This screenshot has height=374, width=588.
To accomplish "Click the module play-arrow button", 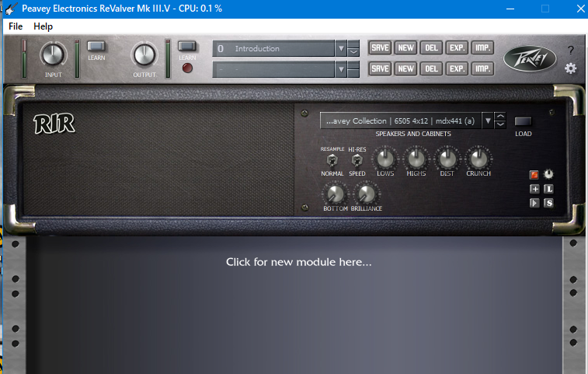I will [534, 203].
